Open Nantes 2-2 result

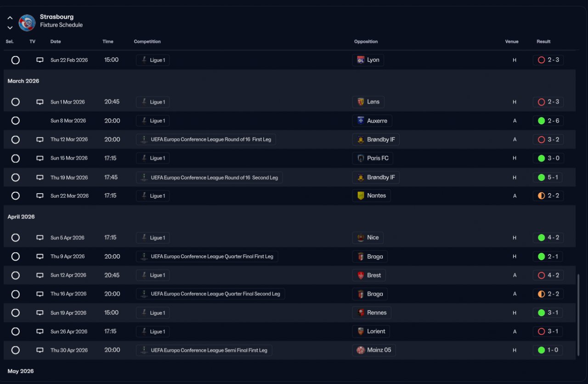548,196
